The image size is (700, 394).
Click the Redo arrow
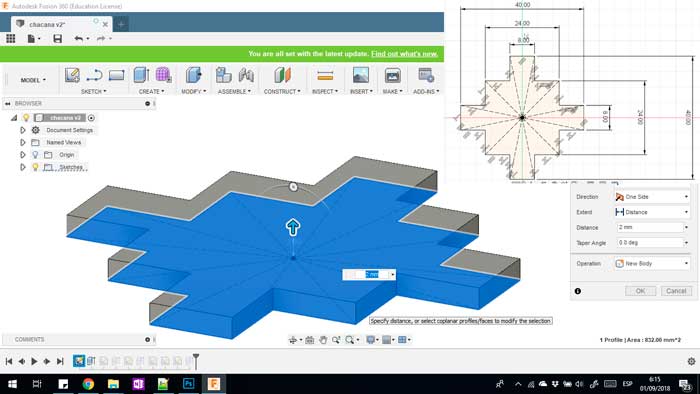[x=101, y=39]
